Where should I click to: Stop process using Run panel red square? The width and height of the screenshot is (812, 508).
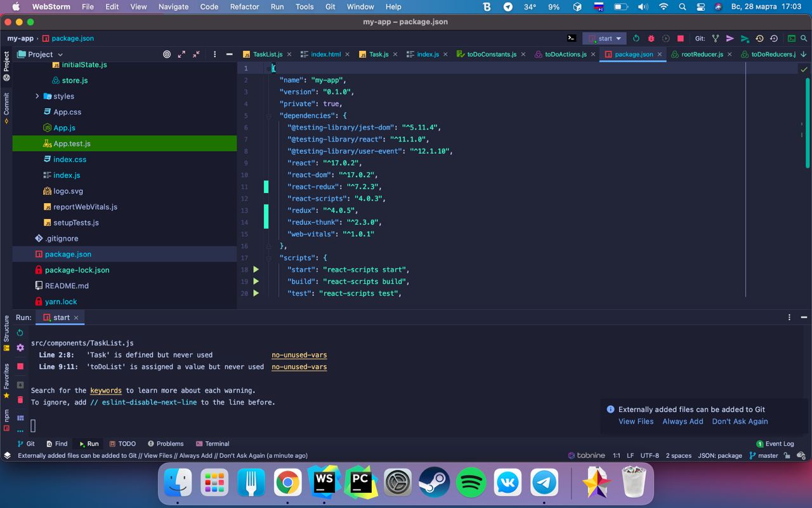(20, 366)
